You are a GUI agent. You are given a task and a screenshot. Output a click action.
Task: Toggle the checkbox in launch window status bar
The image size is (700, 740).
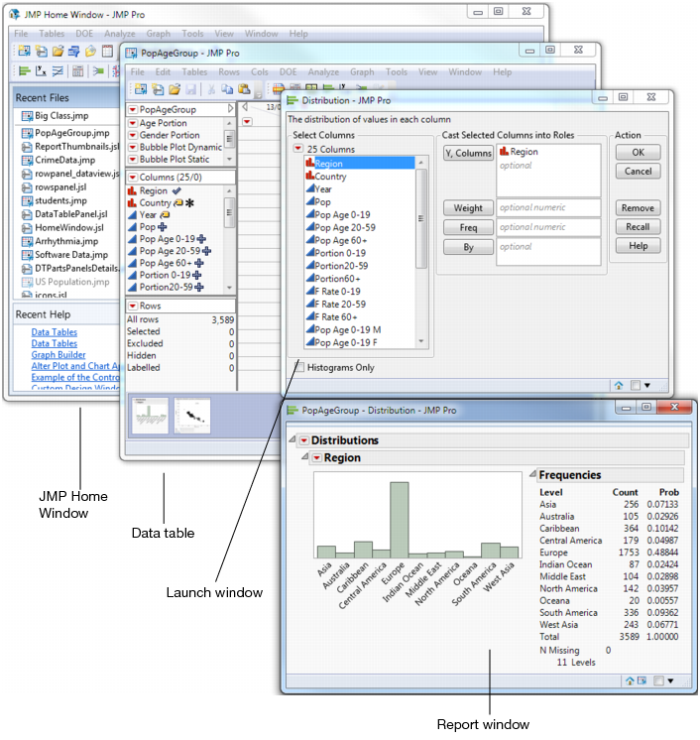point(635,385)
